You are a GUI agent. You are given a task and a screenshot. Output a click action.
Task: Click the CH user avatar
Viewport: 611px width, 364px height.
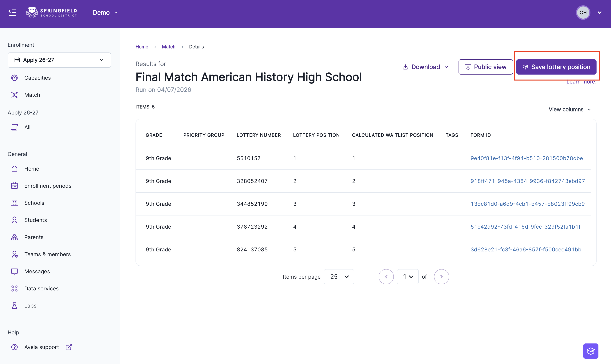pyautogui.click(x=583, y=13)
